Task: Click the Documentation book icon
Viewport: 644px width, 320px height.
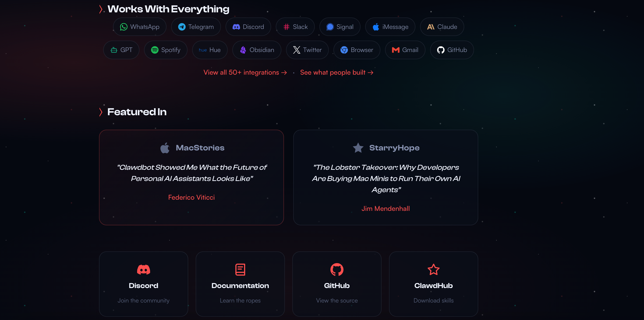Action: pyautogui.click(x=240, y=270)
